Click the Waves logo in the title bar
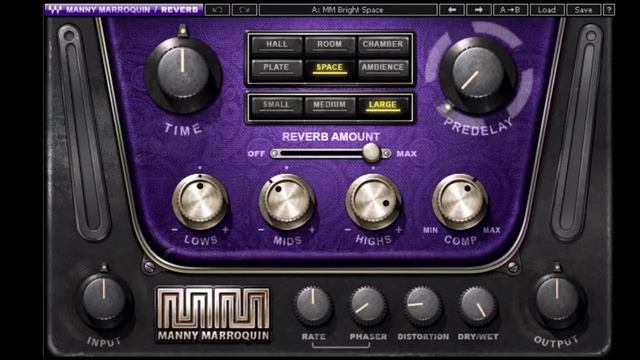640x360 pixels. (54, 9)
